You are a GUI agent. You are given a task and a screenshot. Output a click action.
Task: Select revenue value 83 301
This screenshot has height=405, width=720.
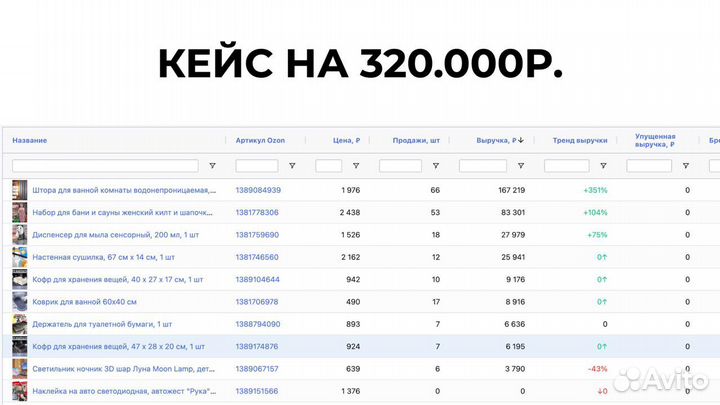pyautogui.click(x=513, y=213)
